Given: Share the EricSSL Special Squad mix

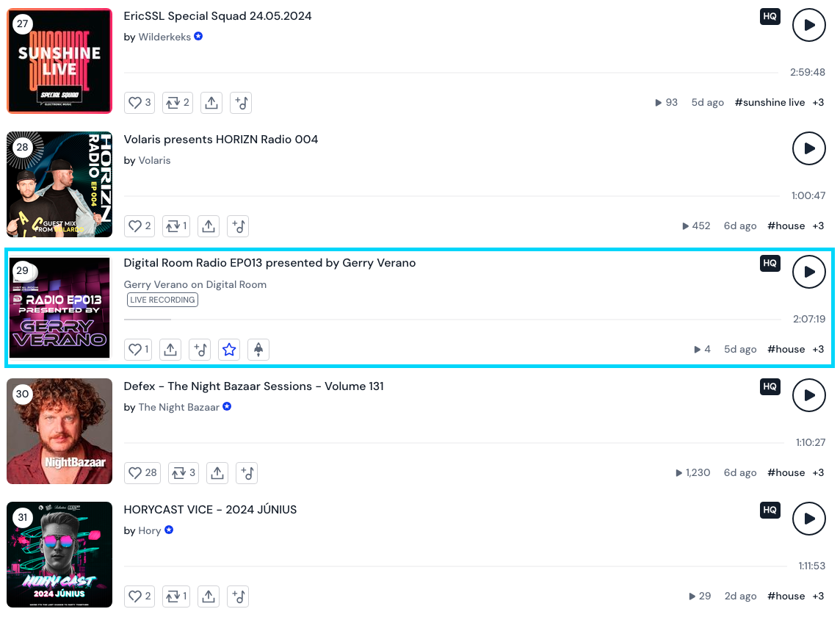Looking at the screenshot, I should pyautogui.click(x=211, y=102).
